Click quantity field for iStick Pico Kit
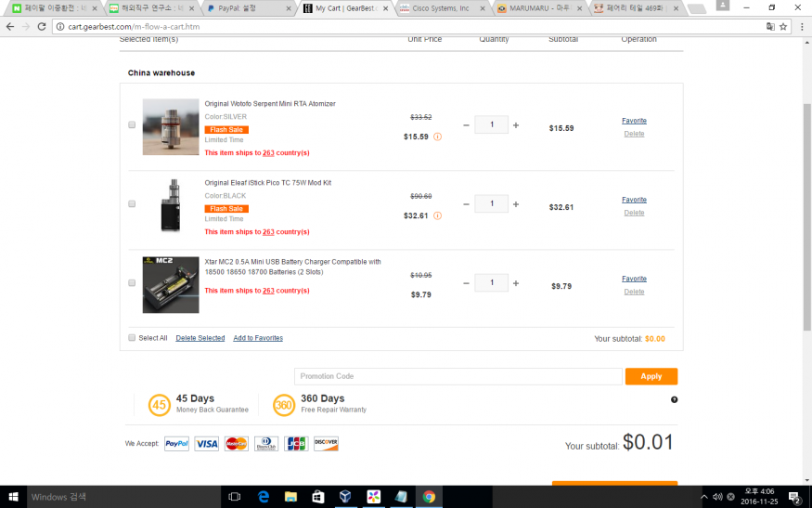Screen dimensions: 812x508 click(492, 203)
